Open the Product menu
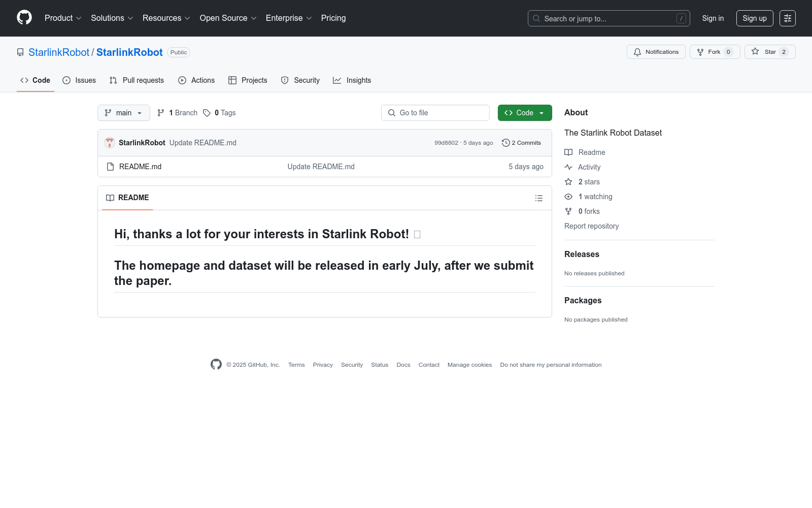The height and width of the screenshot is (508, 812). pos(63,18)
